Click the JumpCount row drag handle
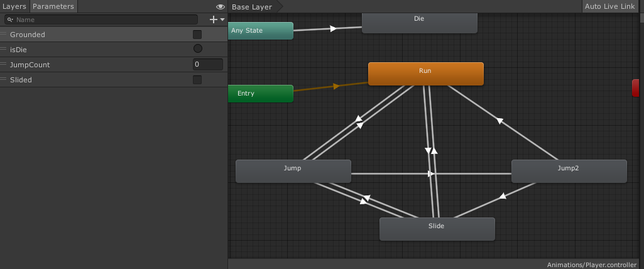 point(3,64)
